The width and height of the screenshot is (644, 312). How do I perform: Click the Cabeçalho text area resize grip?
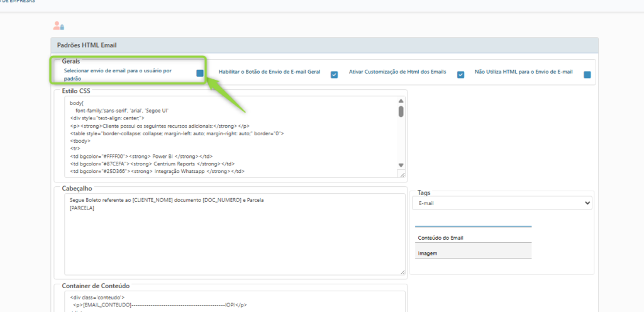(402, 271)
